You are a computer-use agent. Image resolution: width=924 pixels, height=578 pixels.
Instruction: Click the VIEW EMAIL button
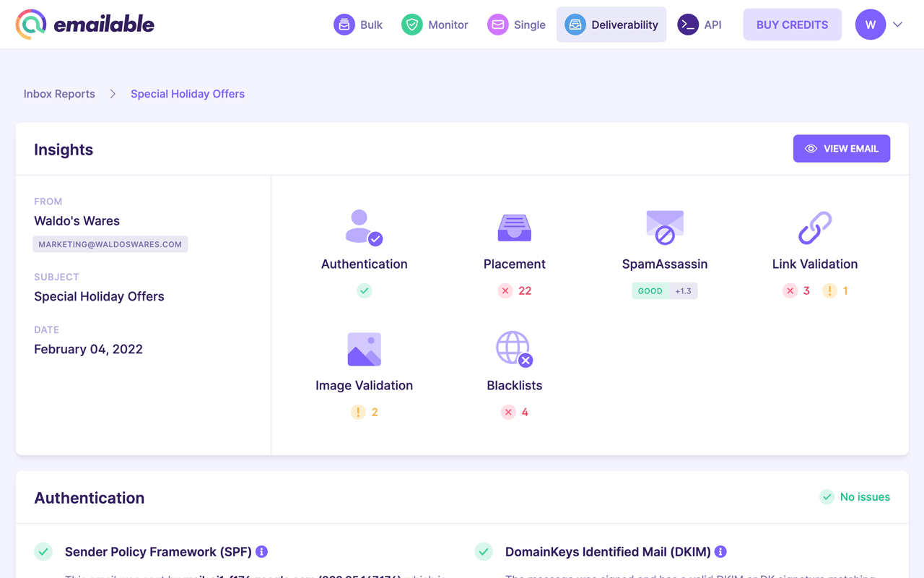click(842, 148)
